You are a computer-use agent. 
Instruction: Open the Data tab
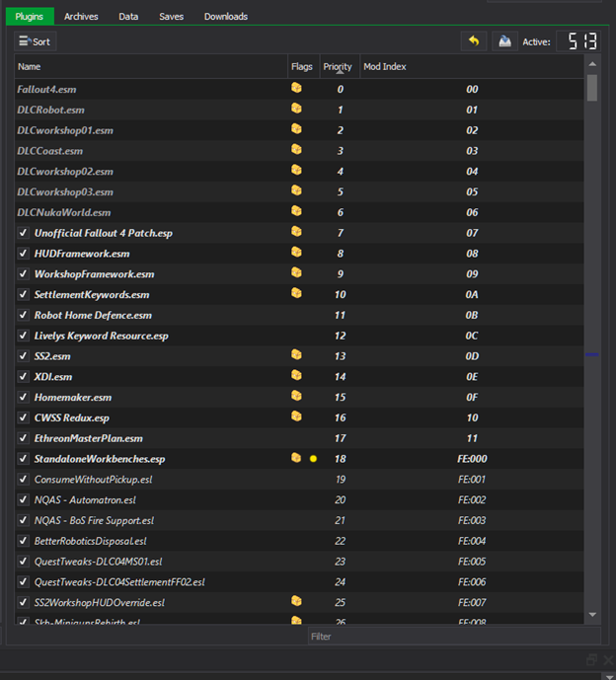coord(128,17)
